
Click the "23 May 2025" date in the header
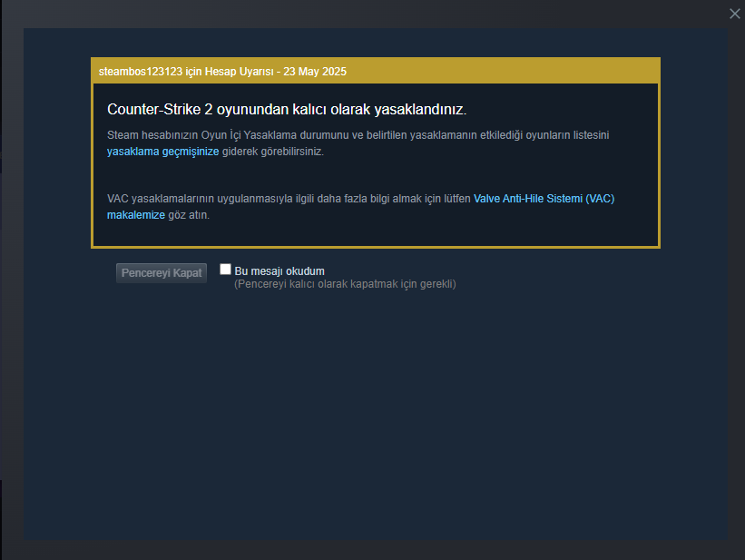[x=315, y=72]
